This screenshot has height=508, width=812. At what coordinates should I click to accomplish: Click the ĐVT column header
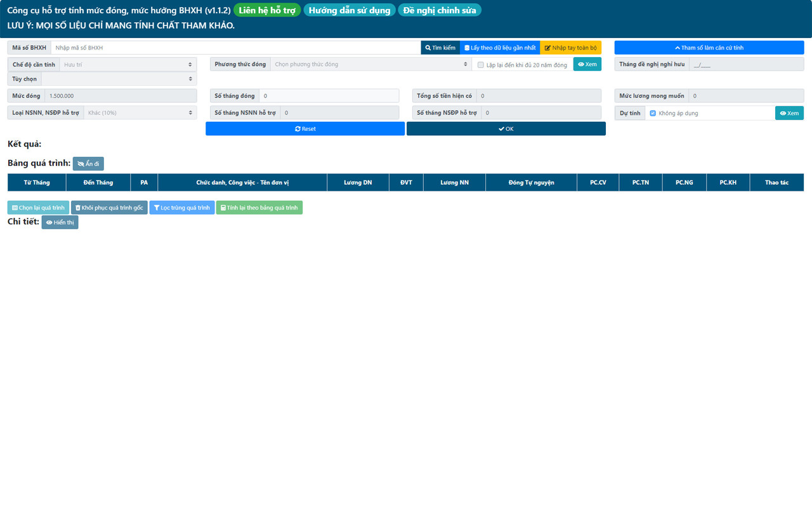[x=406, y=182]
